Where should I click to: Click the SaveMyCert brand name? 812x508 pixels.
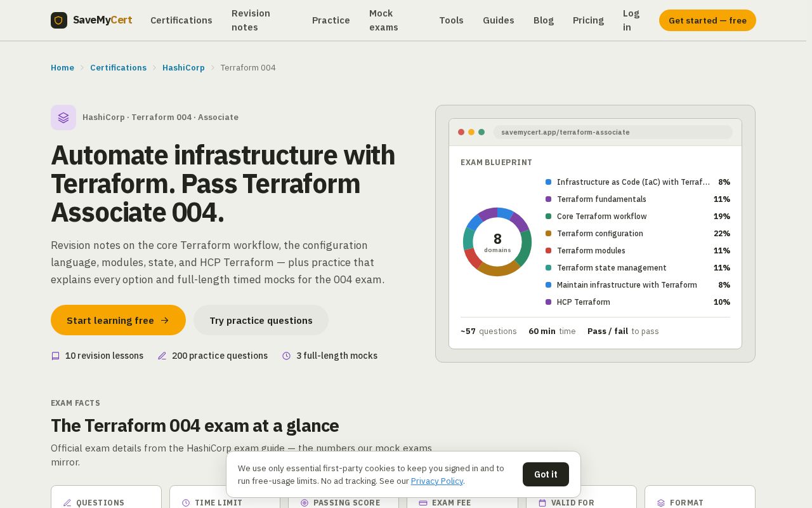pyautogui.click(x=103, y=20)
